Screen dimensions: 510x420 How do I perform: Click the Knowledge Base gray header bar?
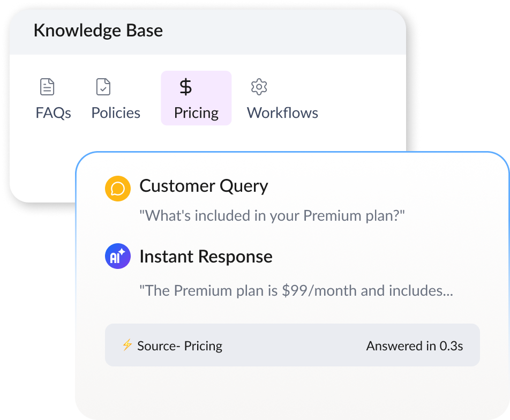(208, 32)
